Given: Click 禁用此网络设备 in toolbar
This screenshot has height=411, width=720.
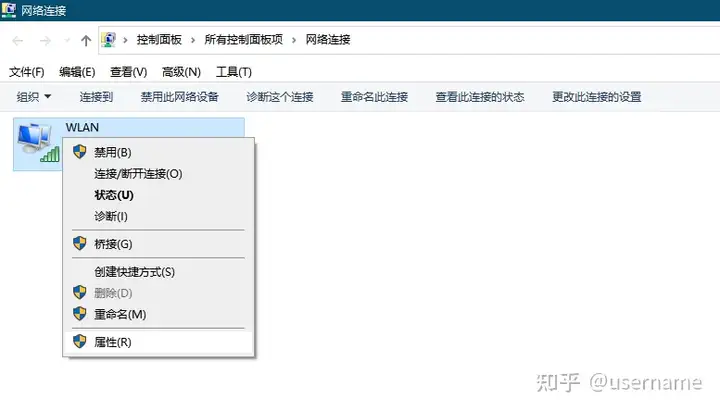Looking at the screenshot, I should tap(180, 97).
